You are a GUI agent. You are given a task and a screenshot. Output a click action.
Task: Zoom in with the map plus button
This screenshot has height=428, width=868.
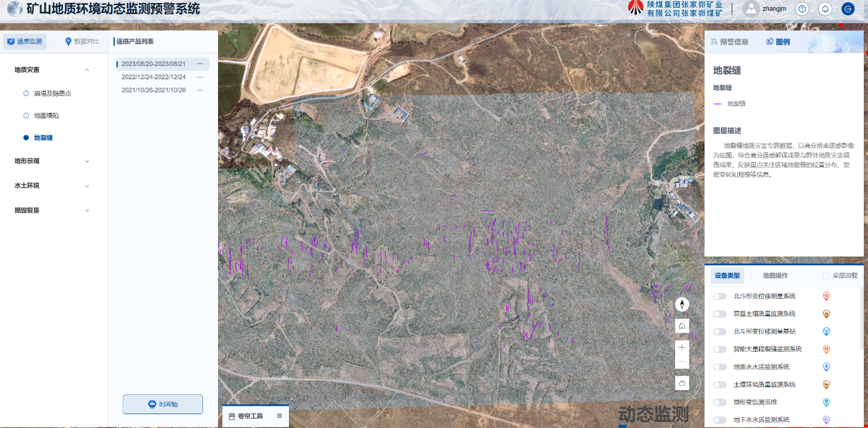click(682, 347)
